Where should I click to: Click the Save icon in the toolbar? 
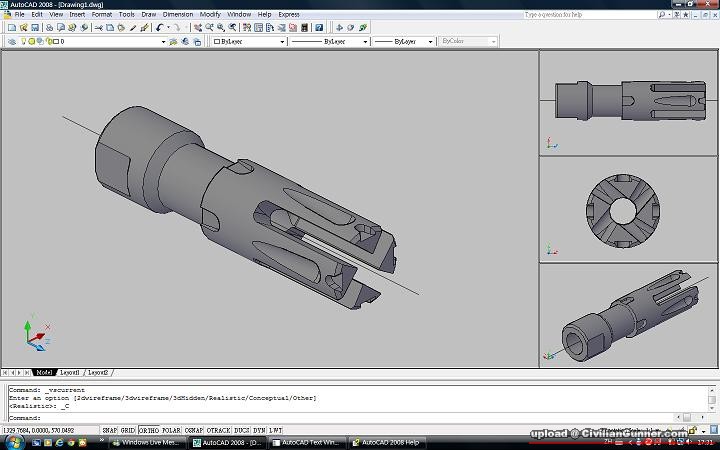point(35,28)
